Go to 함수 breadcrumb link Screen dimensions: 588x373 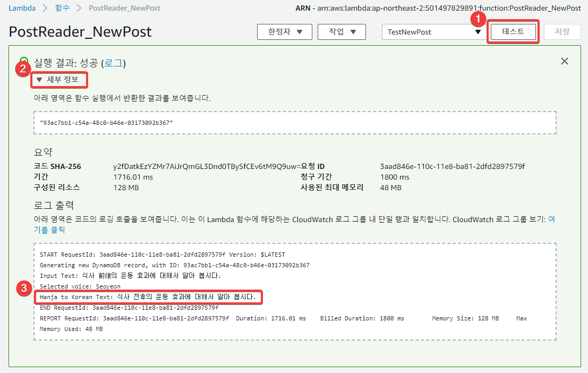62,8
